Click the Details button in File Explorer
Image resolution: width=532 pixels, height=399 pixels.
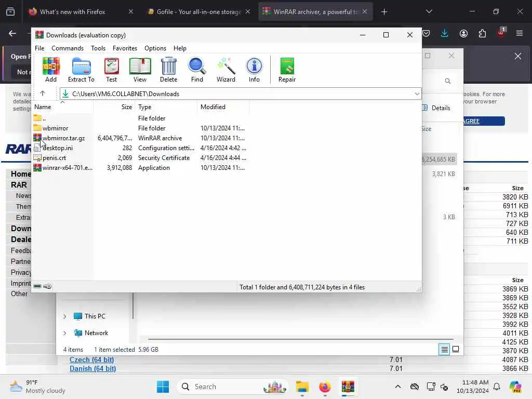pyautogui.click(x=436, y=108)
